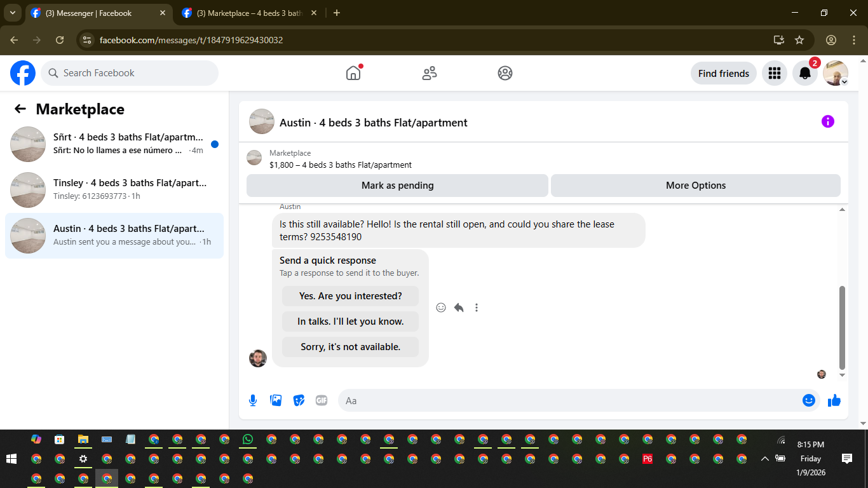Click the Search Facebook field
The width and height of the screenshot is (868, 488).
pos(130,73)
